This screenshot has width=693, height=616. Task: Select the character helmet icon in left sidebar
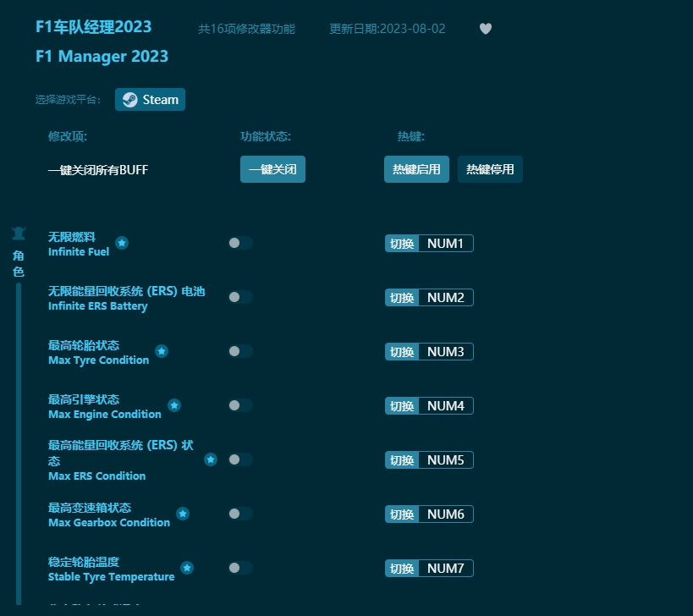pos(19,232)
